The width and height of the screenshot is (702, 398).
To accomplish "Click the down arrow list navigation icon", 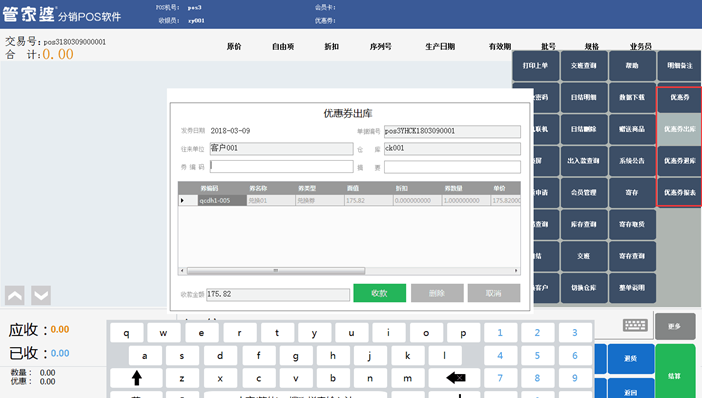I will click(41, 295).
